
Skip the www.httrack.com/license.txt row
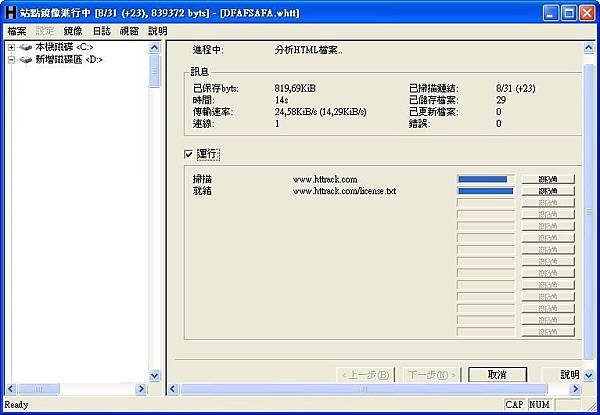(x=548, y=191)
